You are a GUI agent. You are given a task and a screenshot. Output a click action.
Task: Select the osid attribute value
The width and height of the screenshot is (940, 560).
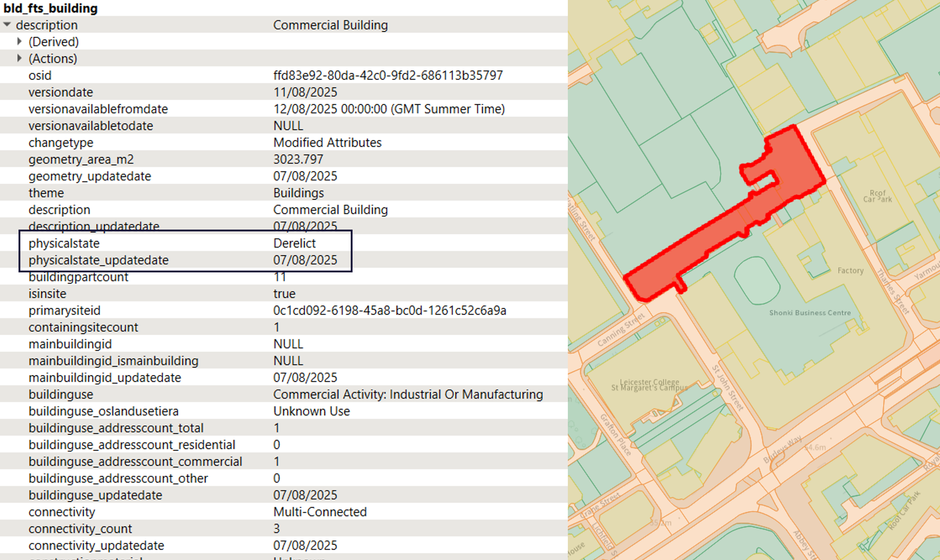(388, 75)
